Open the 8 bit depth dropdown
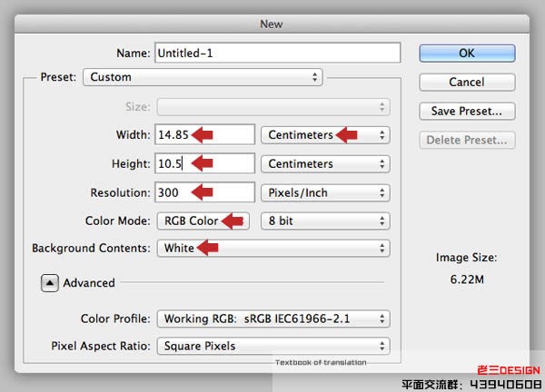545x392 pixels. click(x=324, y=220)
